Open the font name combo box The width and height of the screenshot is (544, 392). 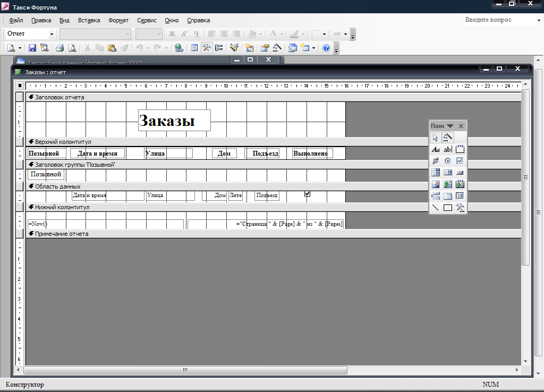(95, 33)
